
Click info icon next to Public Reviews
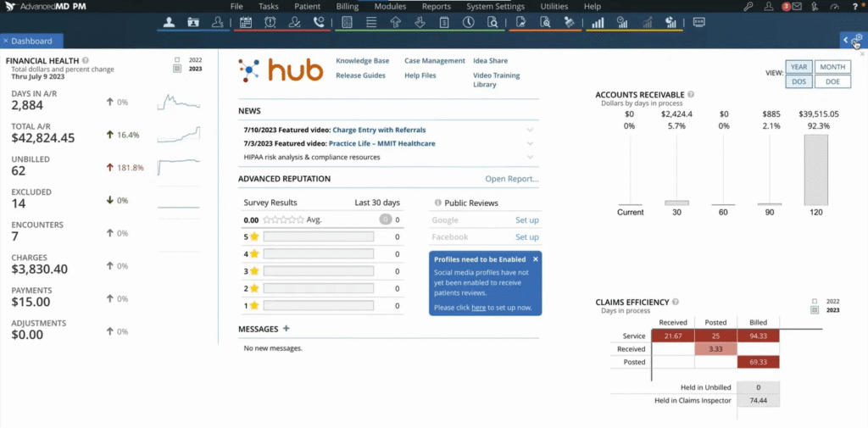tap(438, 203)
